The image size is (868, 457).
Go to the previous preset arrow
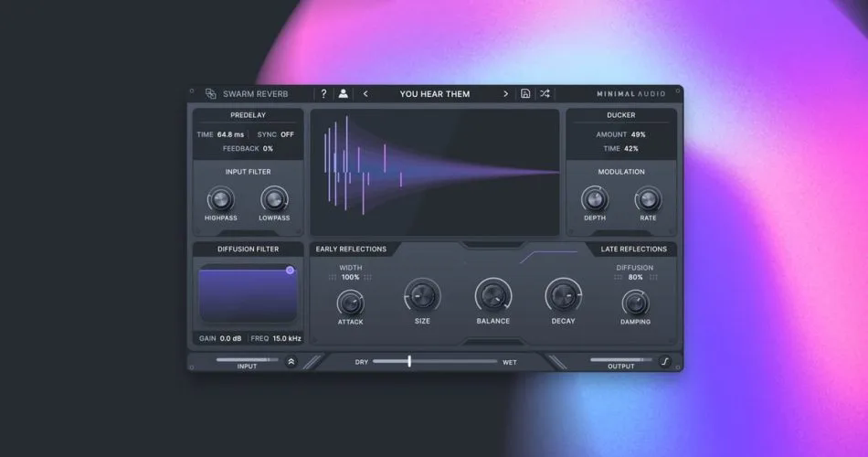pyautogui.click(x=365, y=93)
